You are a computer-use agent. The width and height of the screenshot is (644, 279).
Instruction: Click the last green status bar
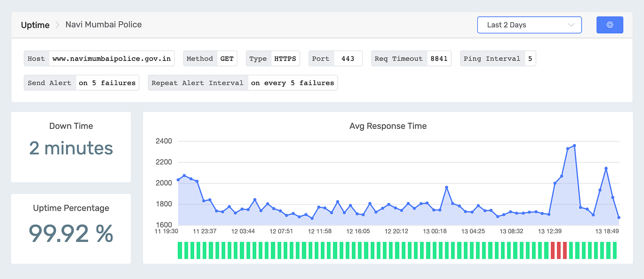pos(615,250)
